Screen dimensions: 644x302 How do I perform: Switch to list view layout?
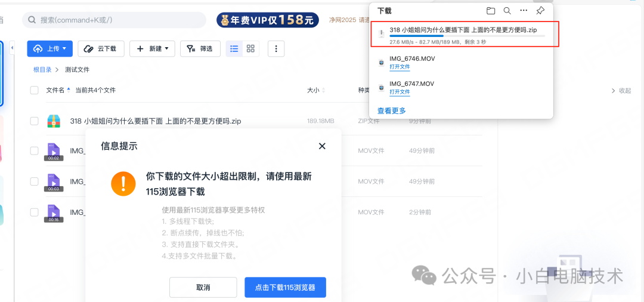[234, 48]
